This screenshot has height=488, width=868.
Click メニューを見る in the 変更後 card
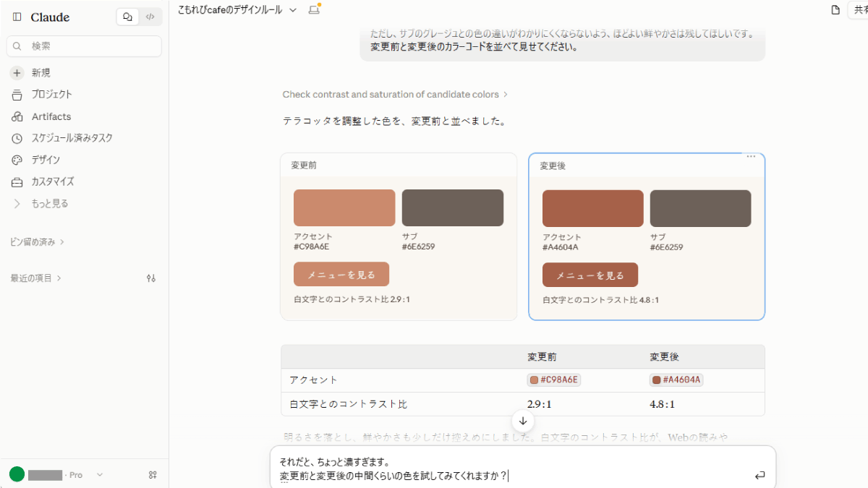(590, 275)
